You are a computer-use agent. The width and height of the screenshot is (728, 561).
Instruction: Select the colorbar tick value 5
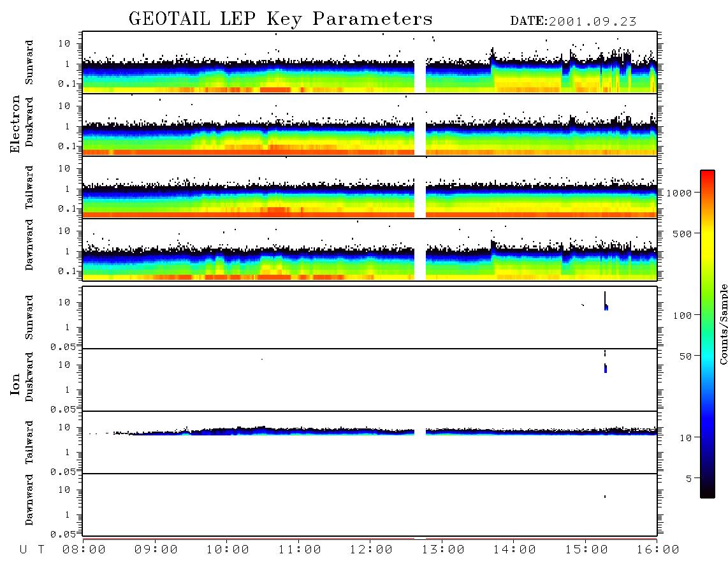[x=688, y=479]
